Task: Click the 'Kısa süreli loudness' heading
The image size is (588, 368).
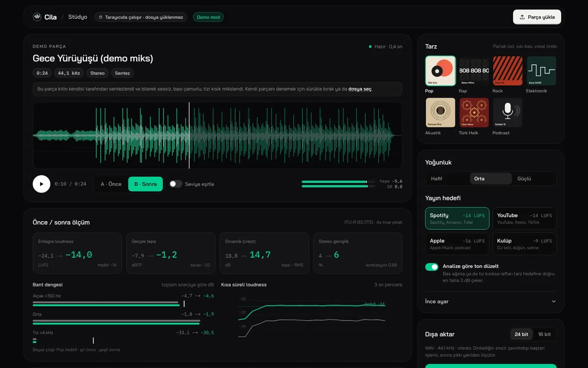Action: tap(244, 285)
